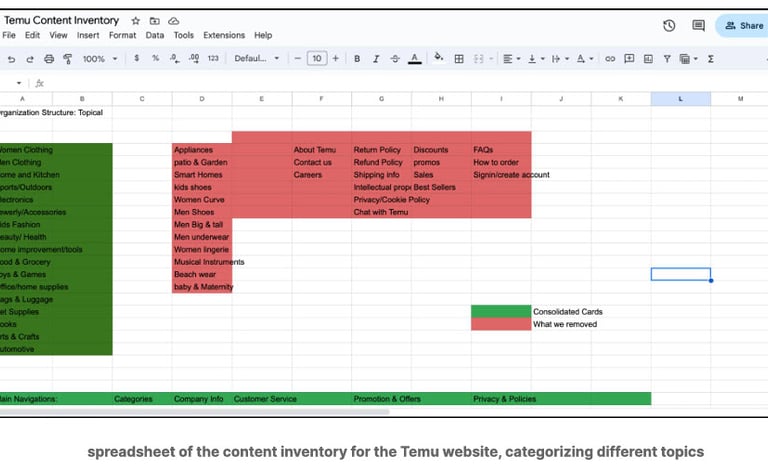
Task: Open the Extensions menu
Action: click(224, 35)
